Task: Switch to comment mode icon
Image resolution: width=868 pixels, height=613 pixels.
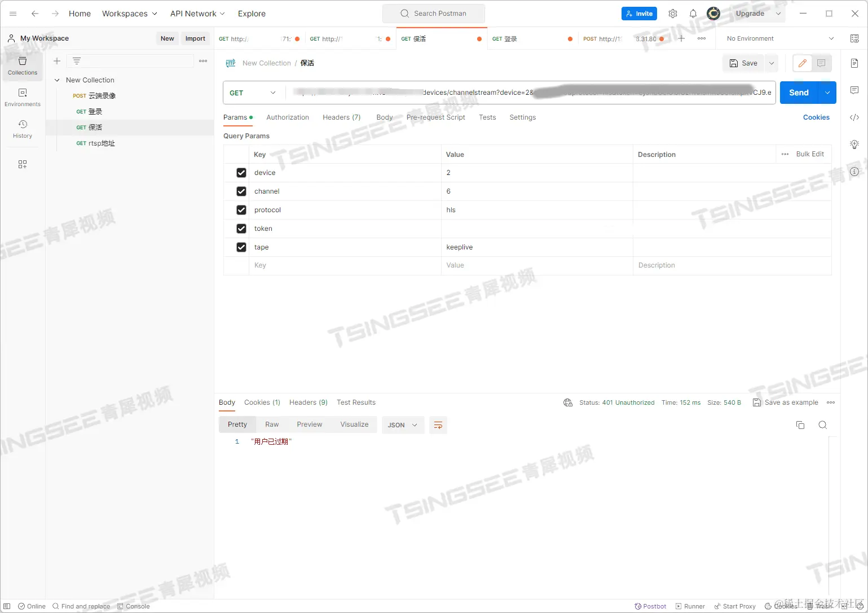Action: [821, 63]
